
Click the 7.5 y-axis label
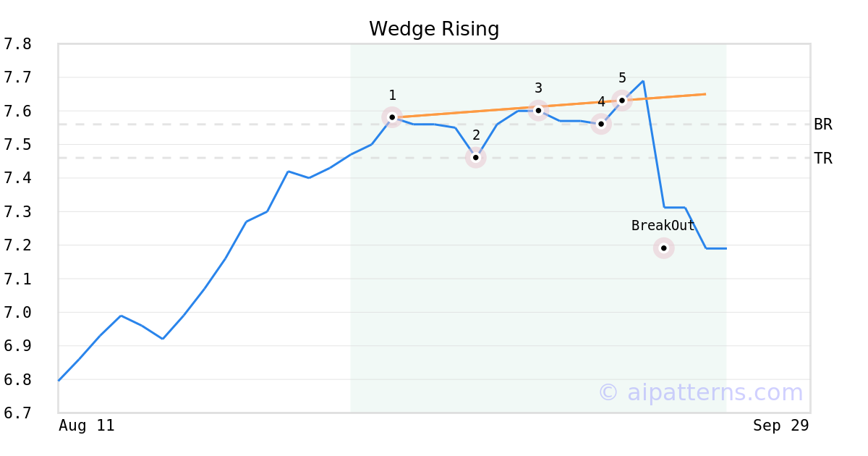(x=17, y=145)
